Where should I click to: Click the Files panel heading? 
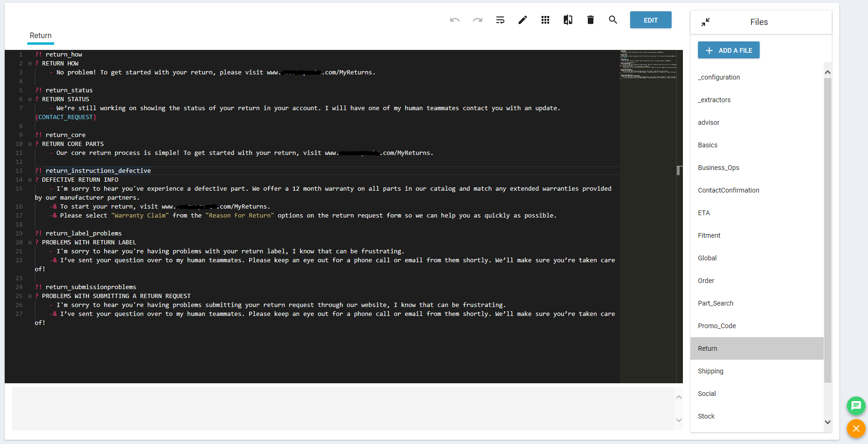tap(759, 22)
